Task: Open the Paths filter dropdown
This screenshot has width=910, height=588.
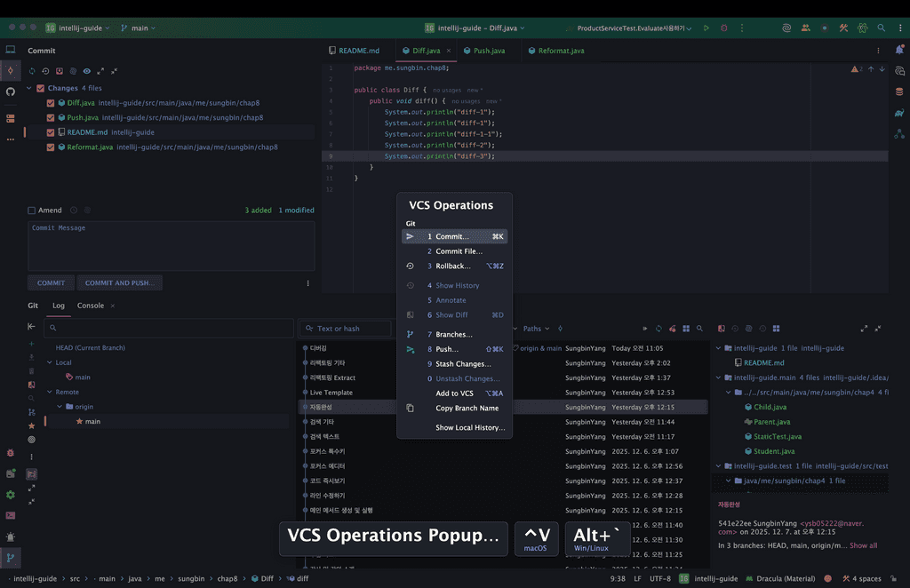Action: 536,329
